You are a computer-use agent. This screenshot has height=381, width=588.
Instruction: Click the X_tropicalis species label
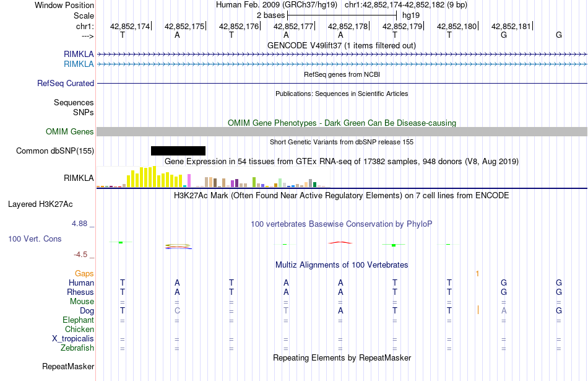click(73, 339)
